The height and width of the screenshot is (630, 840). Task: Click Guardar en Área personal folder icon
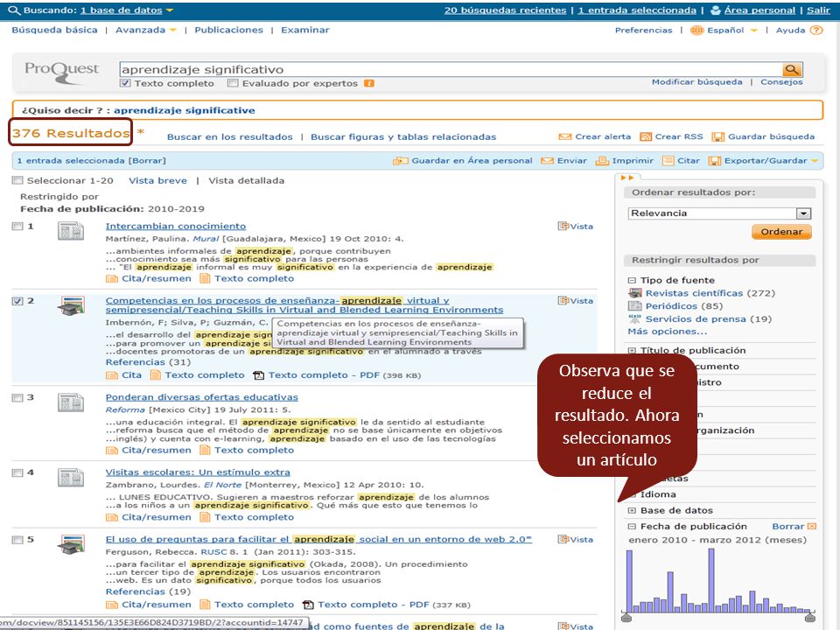coord(400,161)
